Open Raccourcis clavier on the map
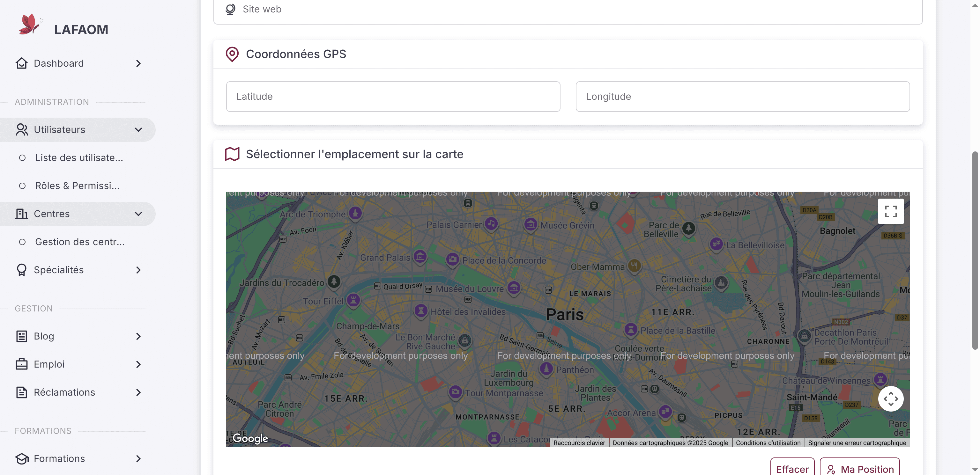Screen dimensions: 980x475 579,443
